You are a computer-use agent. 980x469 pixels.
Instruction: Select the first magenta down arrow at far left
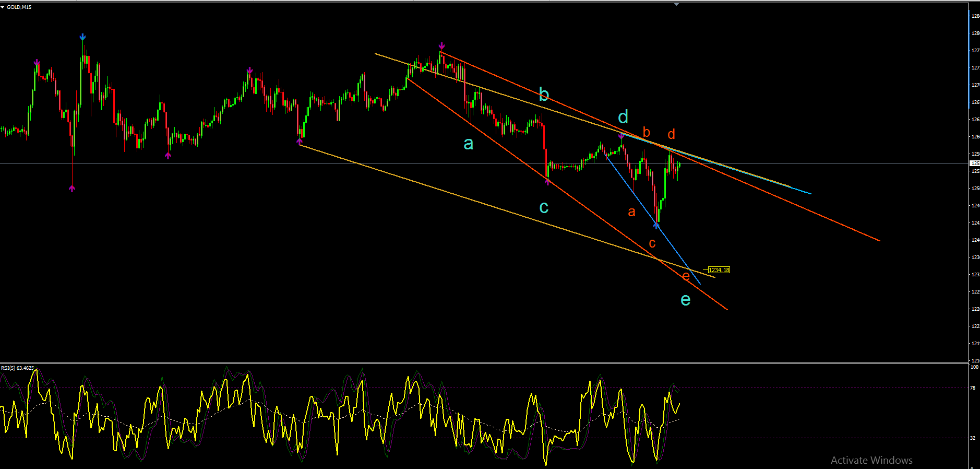(x=37, y=63)
